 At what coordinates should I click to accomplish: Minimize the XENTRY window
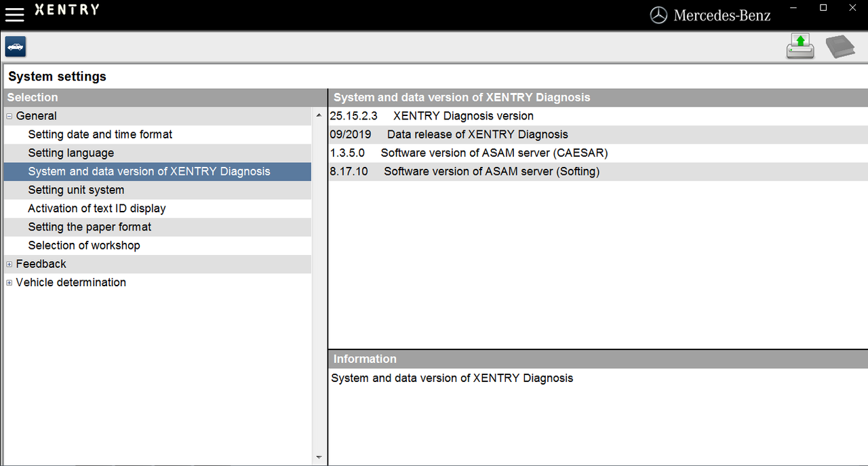click(x=794, y=7)
